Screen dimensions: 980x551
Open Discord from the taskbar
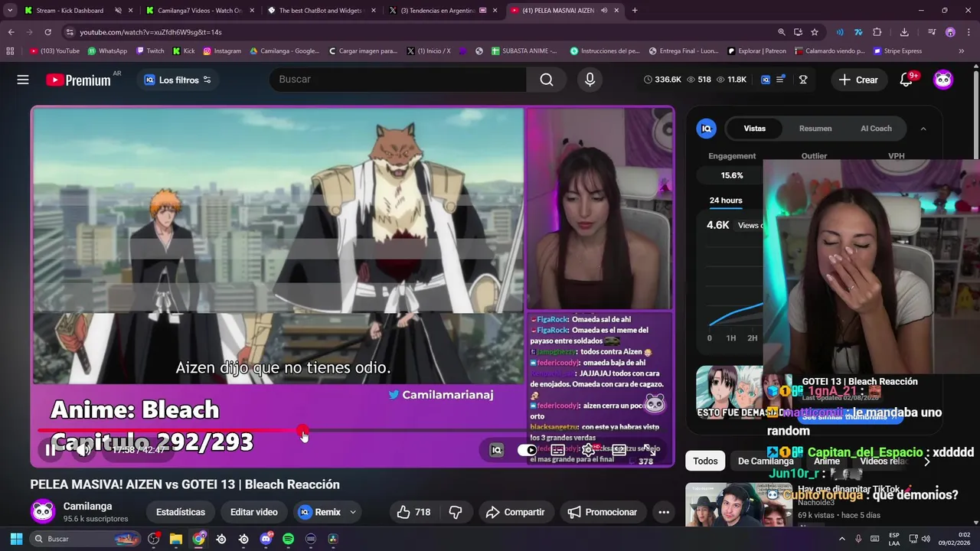(266, 539)
